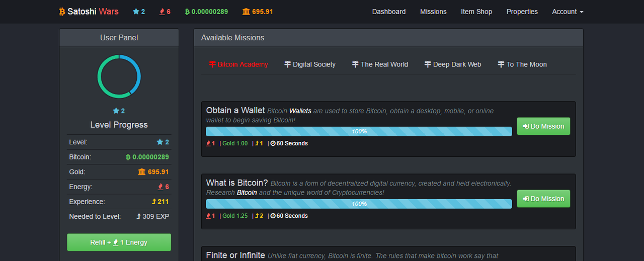Click the 211 experience value
This screenshot has height=261, width=644.
163,202
